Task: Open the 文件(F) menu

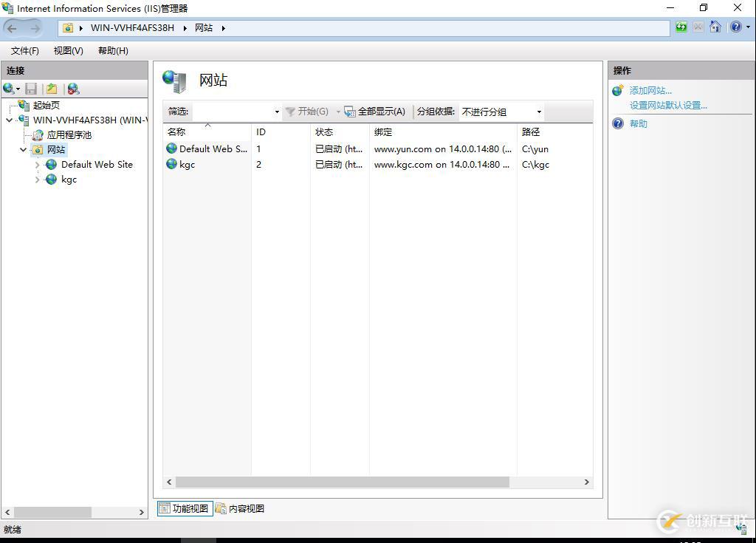Action: (x=24, y=51)
